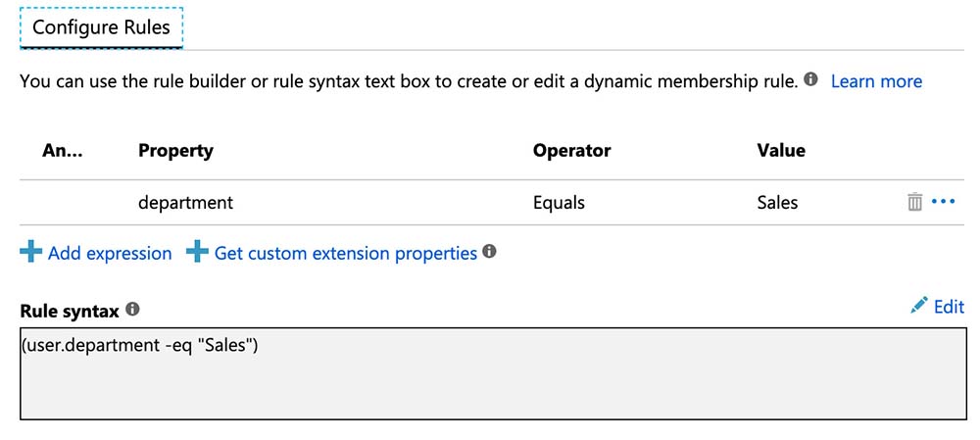This screenshot has height=440, width=980.
Task: Click the pencil icon for editing rule syntax
Action: tap(918, 307)
